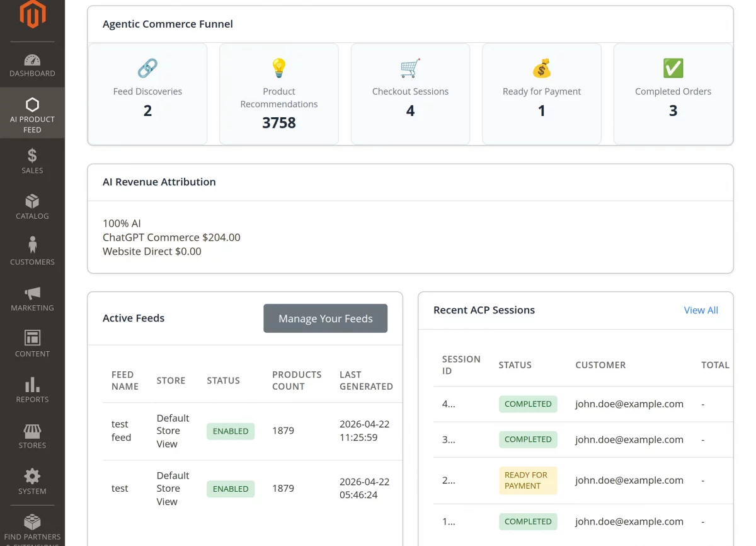Toggle ENABLED status of test feed
This screenshot has height=546, width=756.
tap(230, 431)
